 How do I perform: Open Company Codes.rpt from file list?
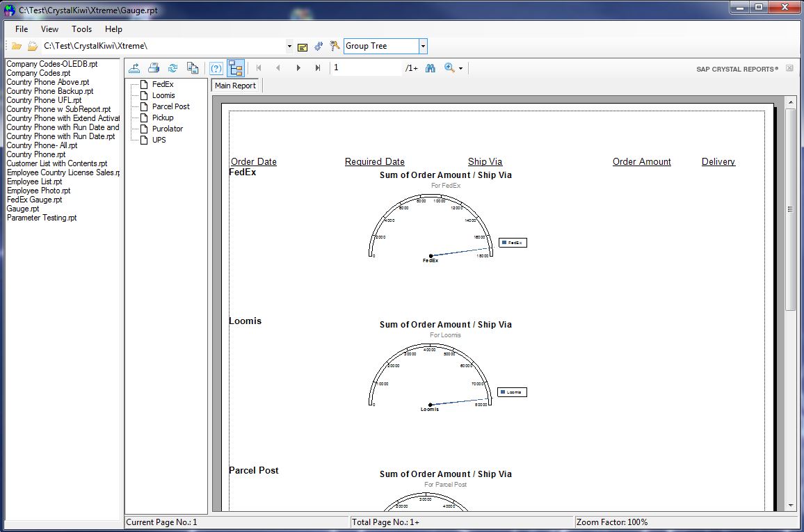pos(38,73)
